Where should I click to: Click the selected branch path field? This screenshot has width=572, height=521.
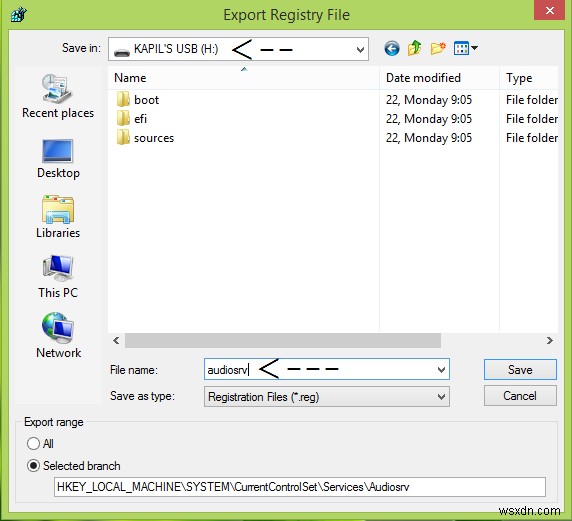(300, 487)
